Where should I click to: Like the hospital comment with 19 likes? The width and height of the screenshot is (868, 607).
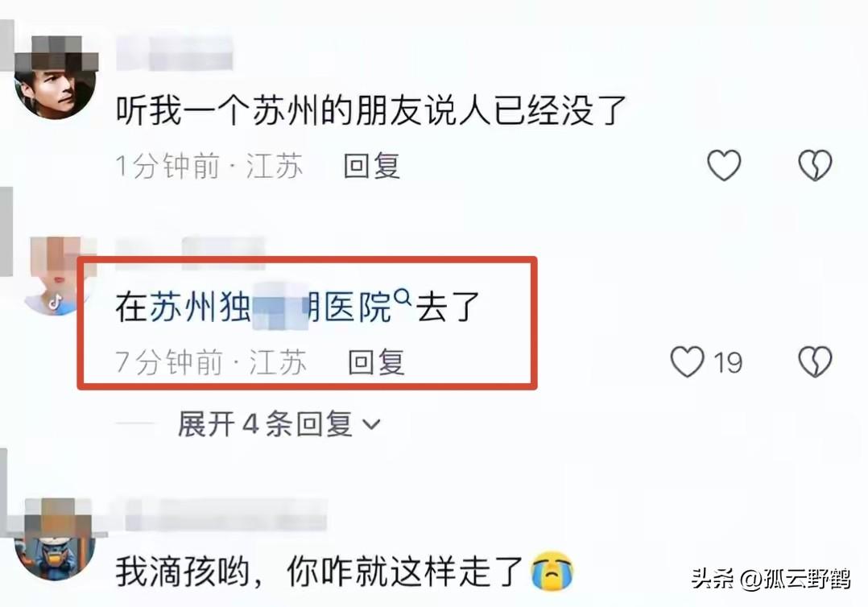687,362
